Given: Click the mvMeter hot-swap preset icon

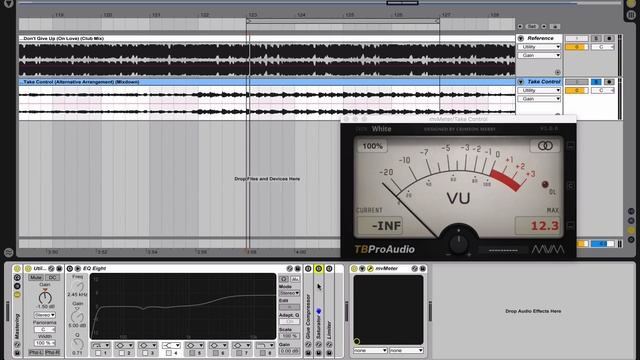Looking at the screenshot, I should (414, 269).
